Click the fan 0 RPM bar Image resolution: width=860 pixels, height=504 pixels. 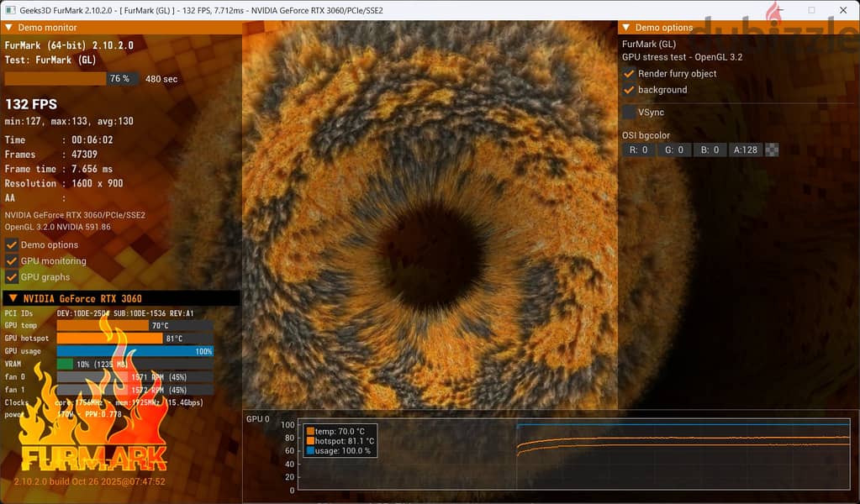[135, 377]
